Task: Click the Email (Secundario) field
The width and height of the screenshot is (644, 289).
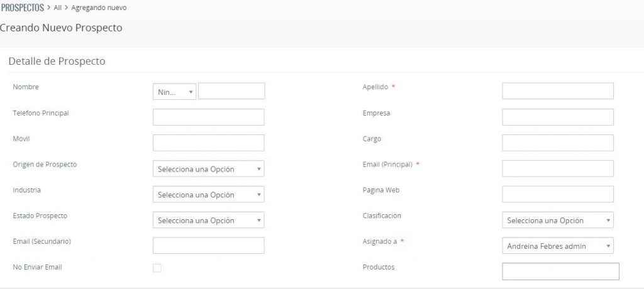Action: coord(208,245)
